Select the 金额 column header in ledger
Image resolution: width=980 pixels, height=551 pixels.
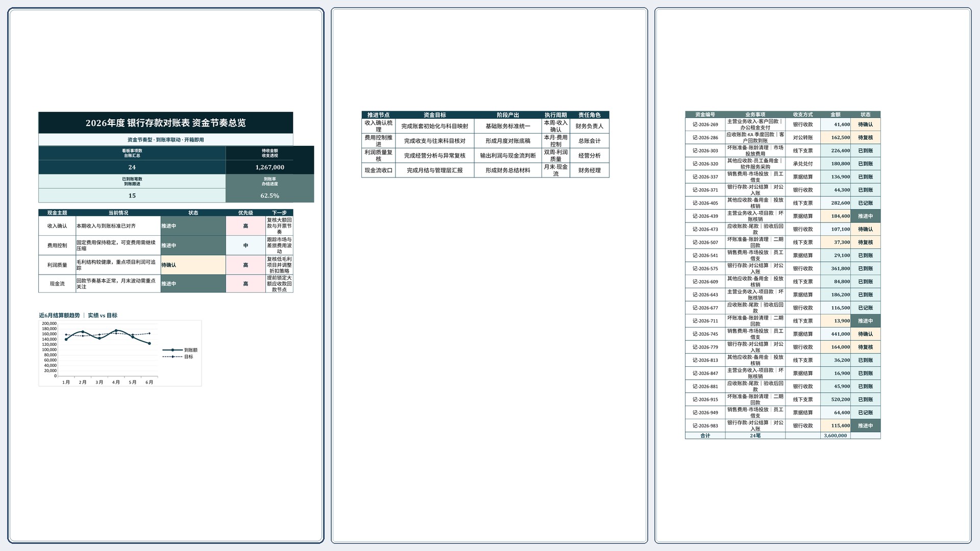pos(836,115)
